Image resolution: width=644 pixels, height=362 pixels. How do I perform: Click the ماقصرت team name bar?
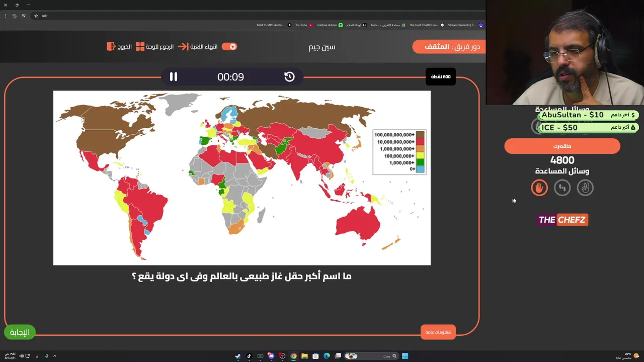point(562,146)
